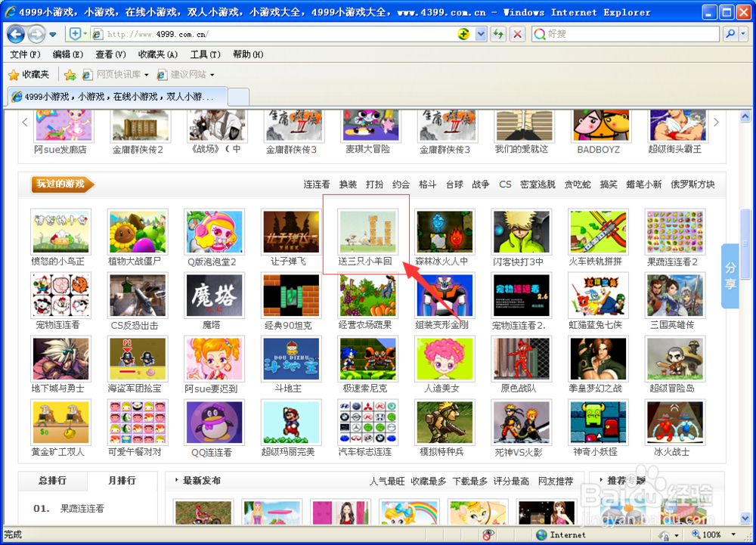Open the 工具(T) menu
This screenshot has width=756, height=545.
click(x=205, y=54)
